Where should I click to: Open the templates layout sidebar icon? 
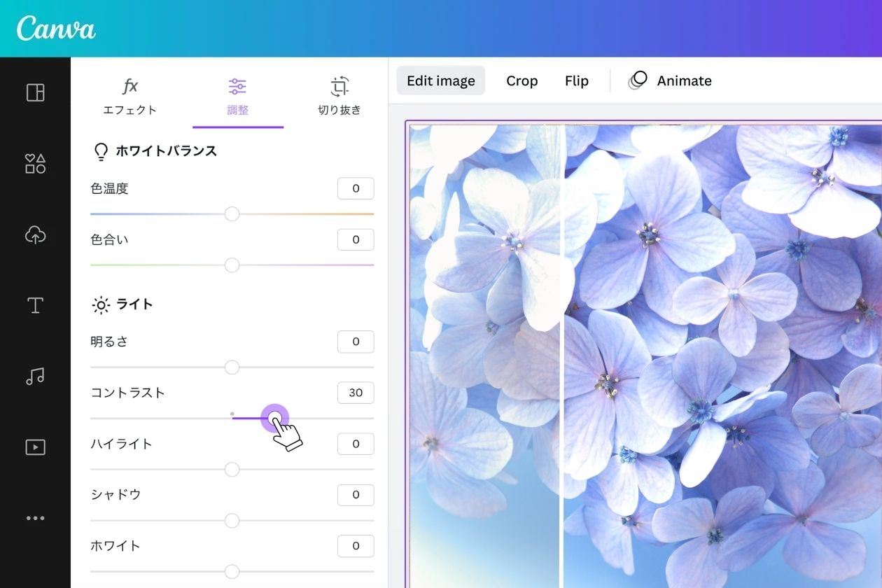coord(35,92)
